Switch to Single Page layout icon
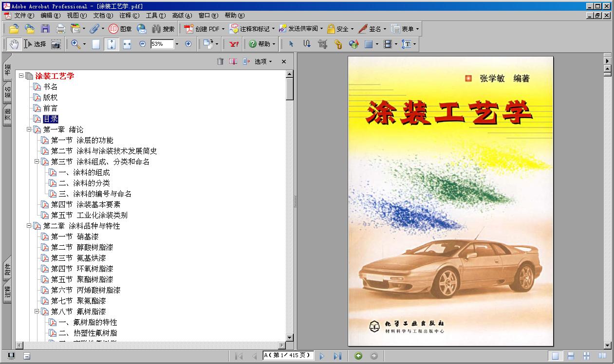The image size is (614, 364). click(x=555, y=356)
